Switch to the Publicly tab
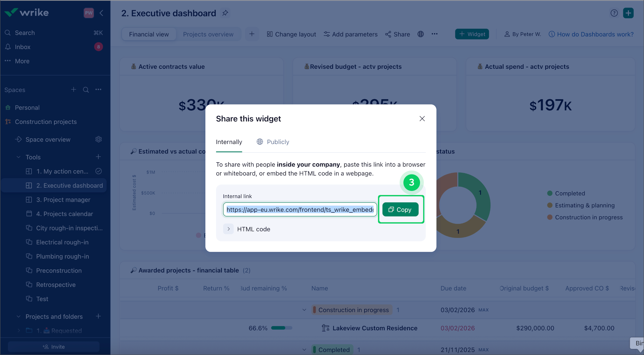This screenshot has width=644, height=355. point(273,142)
